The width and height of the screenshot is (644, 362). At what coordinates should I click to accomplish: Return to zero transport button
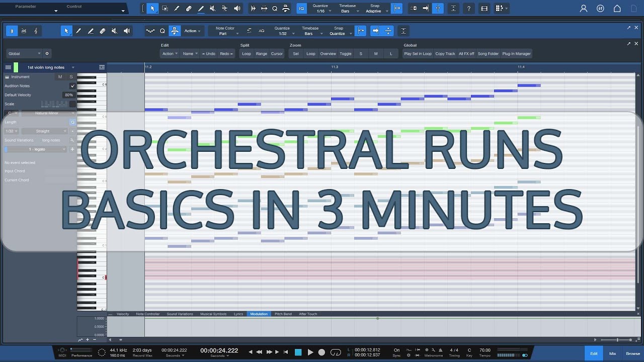click(x=286, y=352)
